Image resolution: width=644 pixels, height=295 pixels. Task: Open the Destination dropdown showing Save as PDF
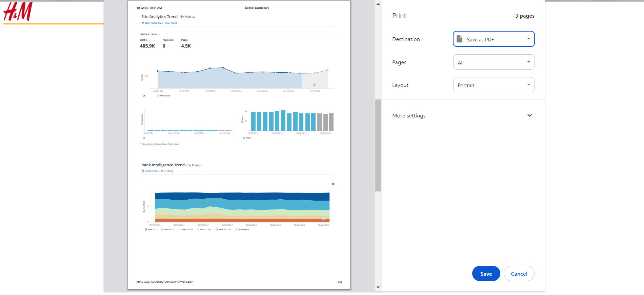(494, 39)
